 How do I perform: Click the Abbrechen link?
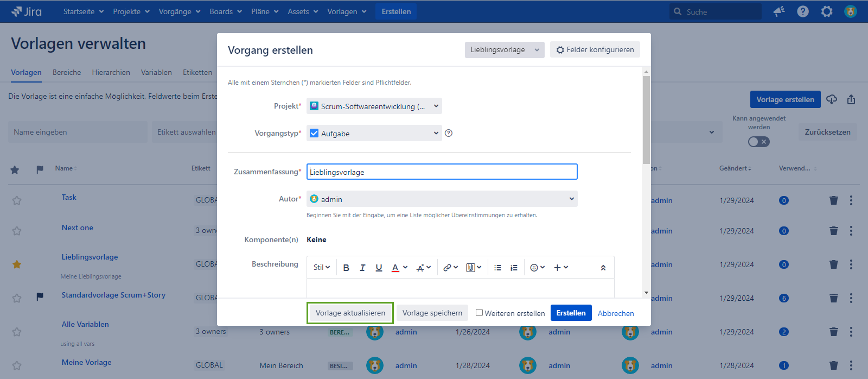[616, 313]
